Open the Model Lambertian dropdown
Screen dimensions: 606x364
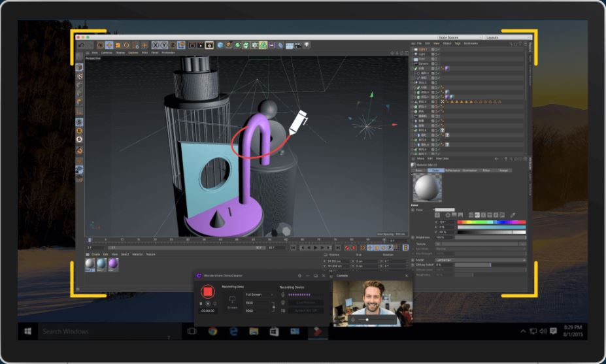[x=480, y=260]
